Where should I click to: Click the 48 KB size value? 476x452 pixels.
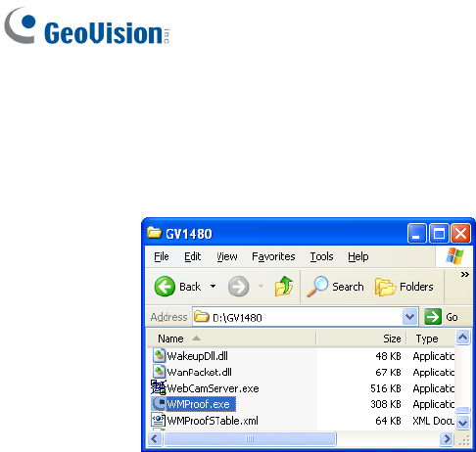click(388, 356)
